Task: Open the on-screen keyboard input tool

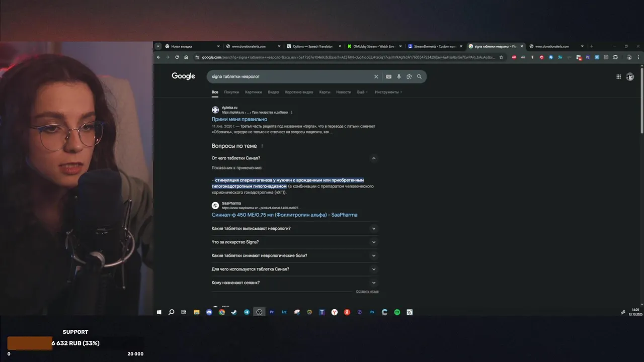Action: point(388,77)
